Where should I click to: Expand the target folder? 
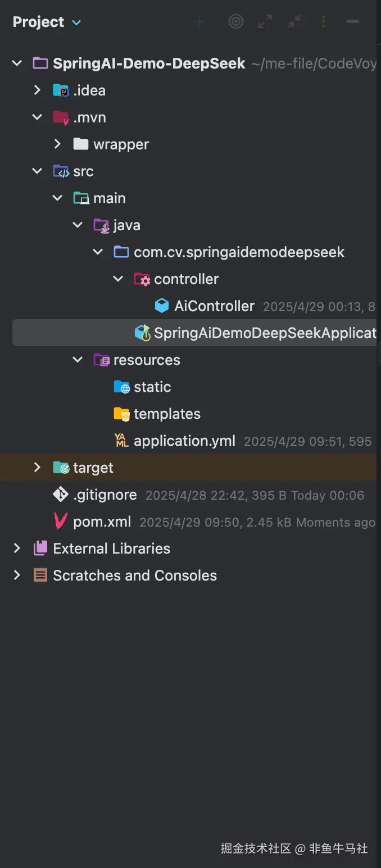(x=37, y=468)
